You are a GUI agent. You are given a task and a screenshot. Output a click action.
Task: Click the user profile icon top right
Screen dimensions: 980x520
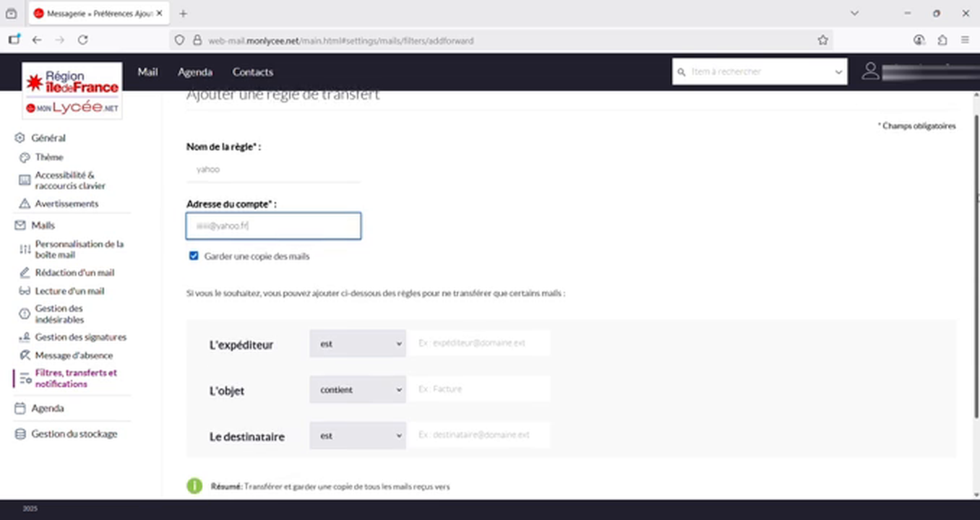point(870,71)
